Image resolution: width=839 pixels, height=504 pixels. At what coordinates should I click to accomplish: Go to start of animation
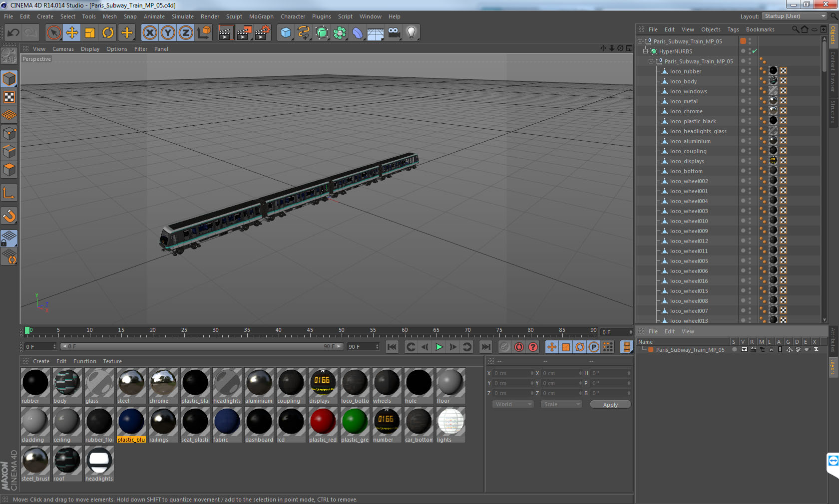(x=392, y=347)
